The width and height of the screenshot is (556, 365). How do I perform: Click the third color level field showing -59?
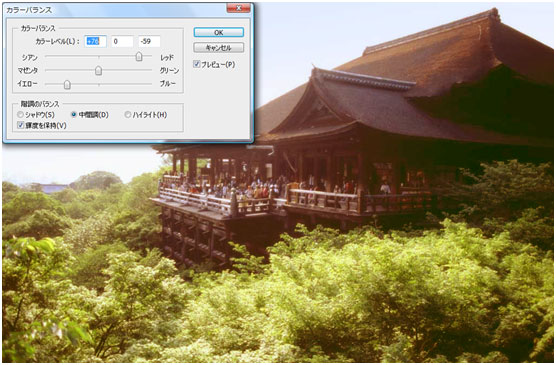coord(149,42)
